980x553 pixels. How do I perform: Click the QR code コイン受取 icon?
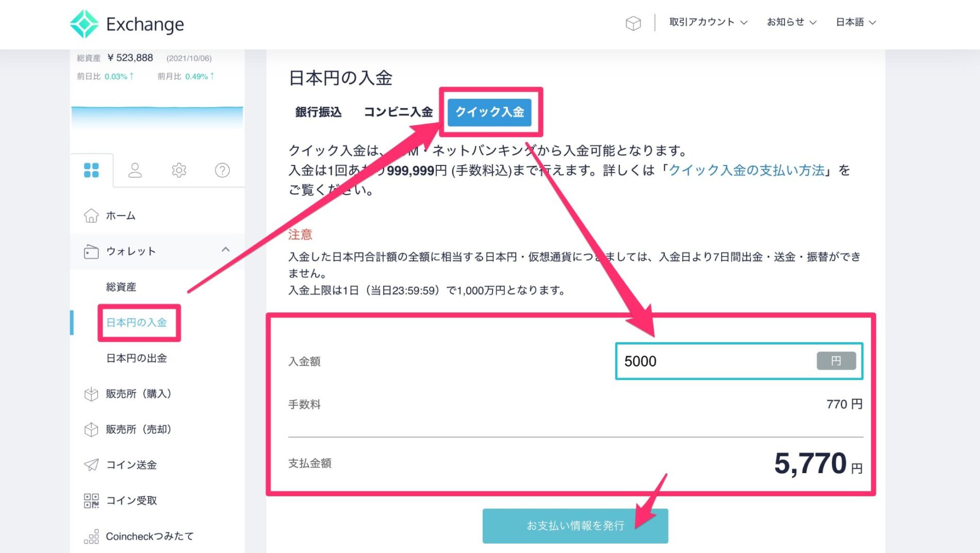point(91,500)
